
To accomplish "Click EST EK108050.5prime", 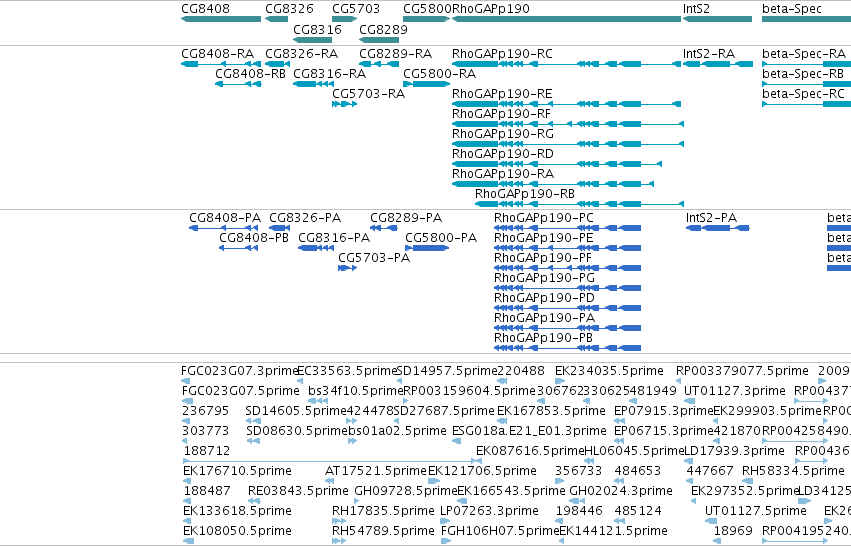I will pos(188,541).
